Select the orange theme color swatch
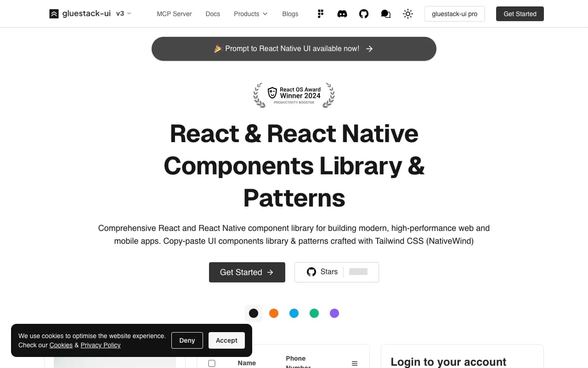This screenshot has height=368, width=588. click(274, 313)
